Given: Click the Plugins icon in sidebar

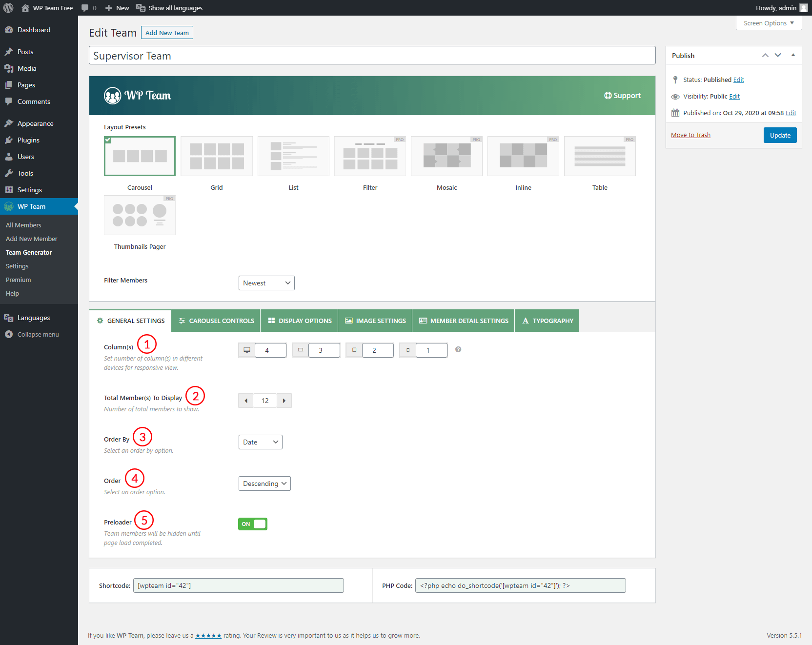Looking at the screenshot, I should [9, 140].
